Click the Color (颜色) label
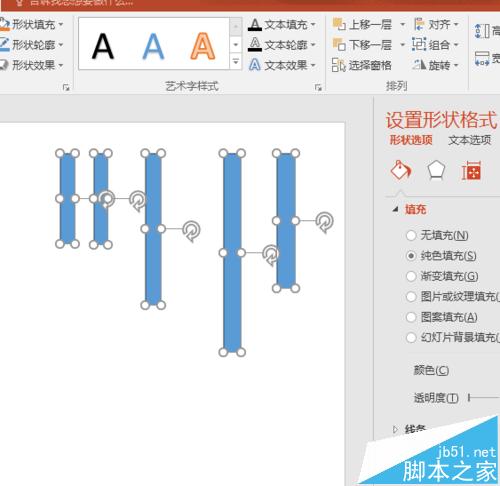The height and width of the screenshot is (486, 500). 431,370
